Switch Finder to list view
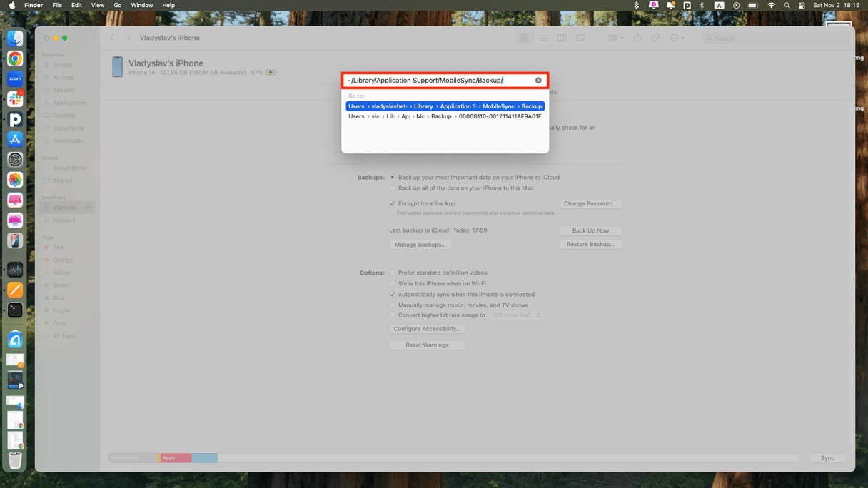868x488 pixels. 543,38
